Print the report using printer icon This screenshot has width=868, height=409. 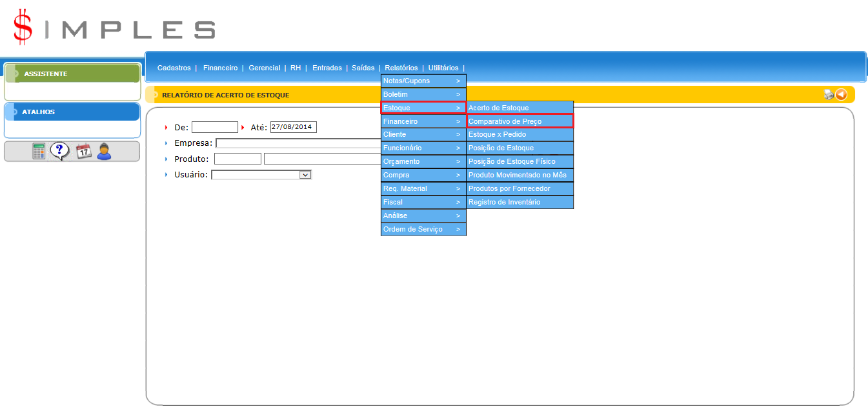829,95
